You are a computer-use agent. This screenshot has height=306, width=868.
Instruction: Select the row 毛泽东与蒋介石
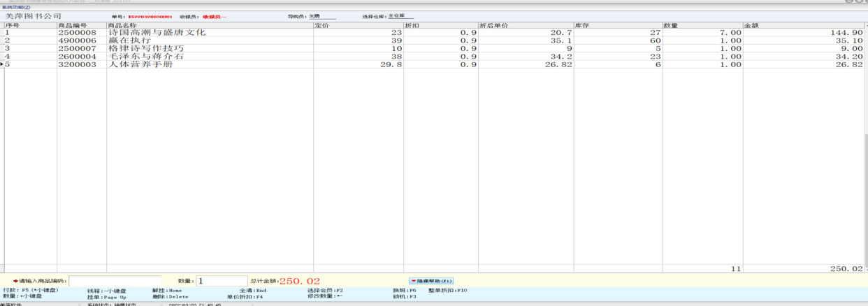(433, 57)
